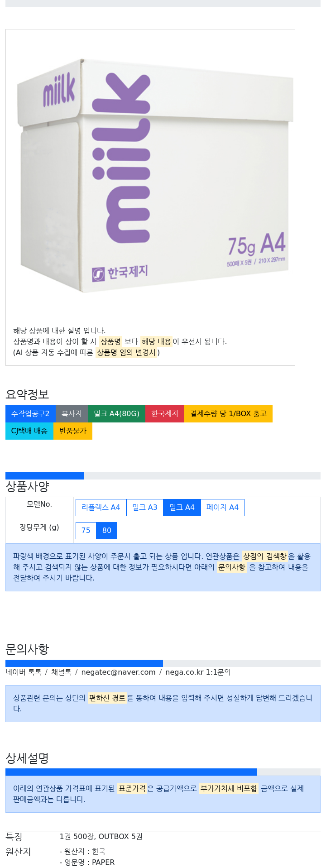Open the 밀크 A4(80G) green tag
The image size is (326, 868).
[116, 414]
